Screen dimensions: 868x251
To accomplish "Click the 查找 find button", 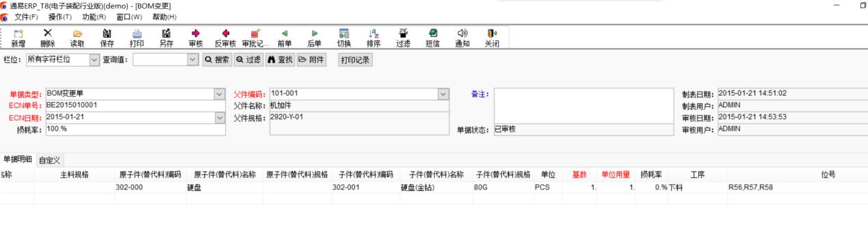I will [x=280, y=60].
